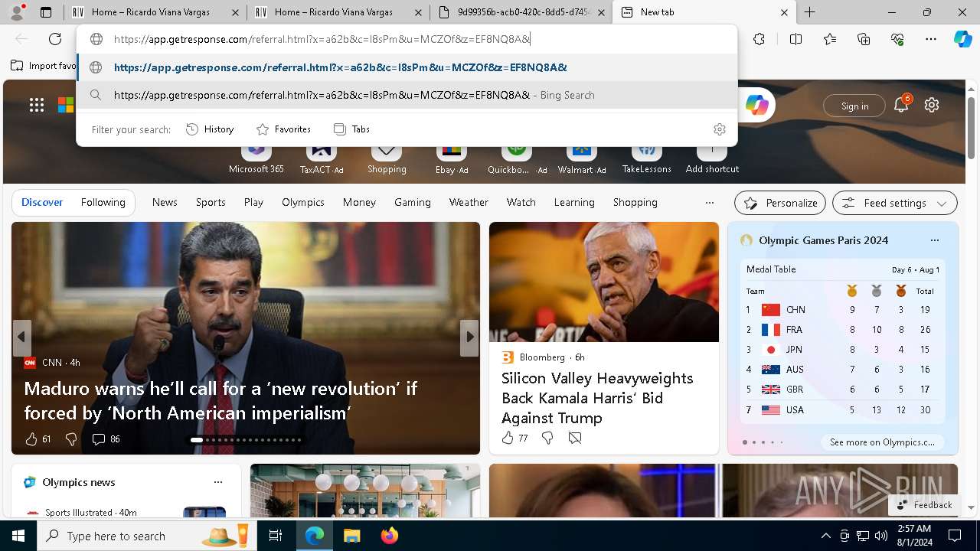Screen dimensions: 980x551
Task: Open the Microsoft apps grid icon
Action: (x=37, y=106)
